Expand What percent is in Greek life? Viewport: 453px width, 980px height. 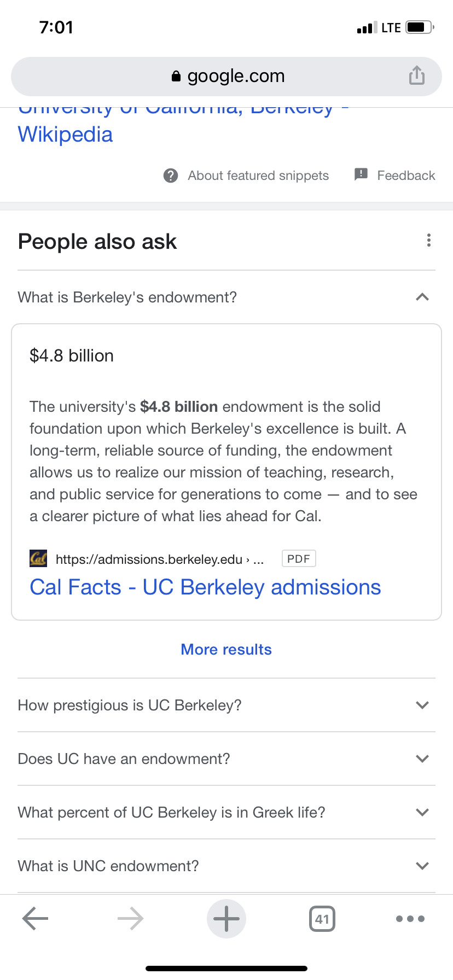pos(226,812)
